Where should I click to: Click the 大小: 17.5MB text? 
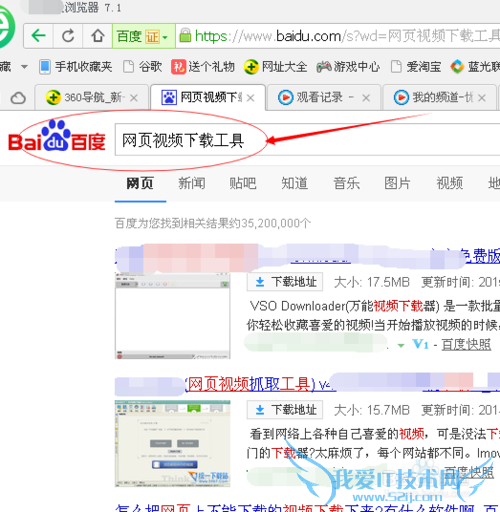[371, 282]
